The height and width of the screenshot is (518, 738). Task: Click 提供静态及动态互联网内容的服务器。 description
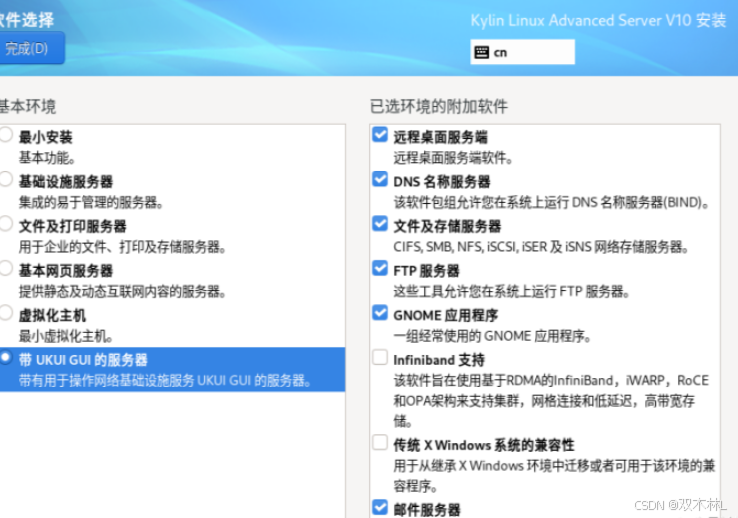[x=122, y=292]
